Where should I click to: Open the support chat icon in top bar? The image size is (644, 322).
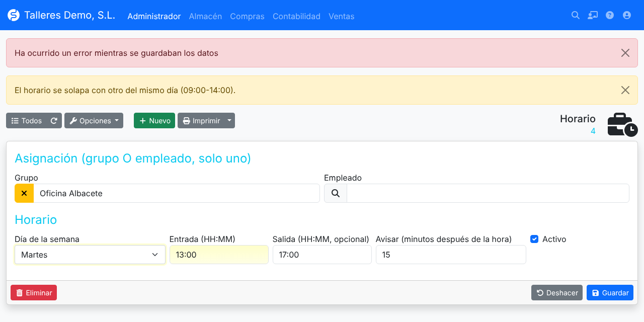coord(593,15)
